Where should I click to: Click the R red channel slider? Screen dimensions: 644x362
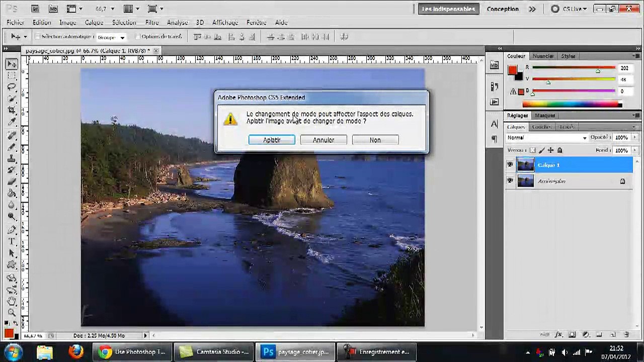click(x=574, y=68)
